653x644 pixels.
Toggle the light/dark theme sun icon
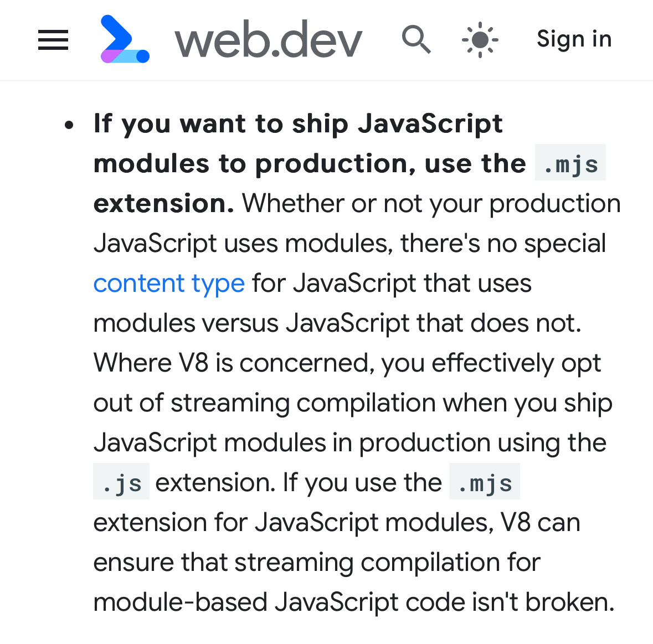tap(480, 39)
